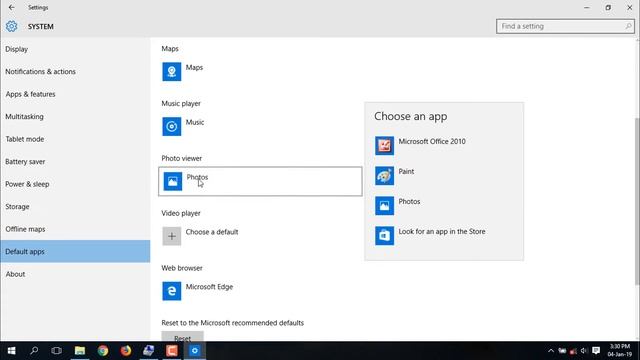Open the orange taskbar app
Image resolution: width=640 pixels, height=360 pixels.
172,351
